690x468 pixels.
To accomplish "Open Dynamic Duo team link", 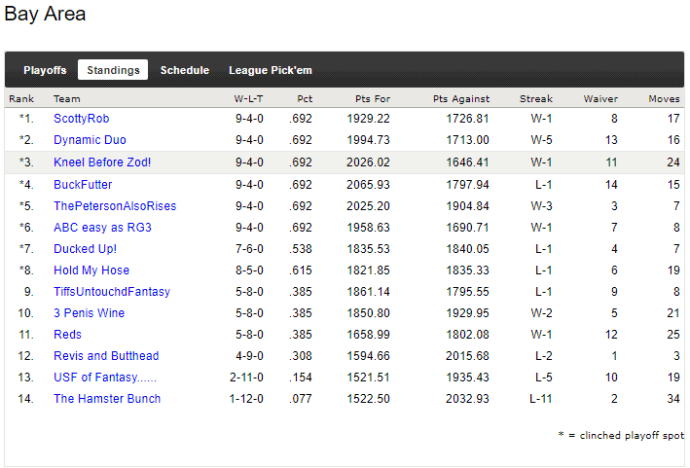I will 90,140.
